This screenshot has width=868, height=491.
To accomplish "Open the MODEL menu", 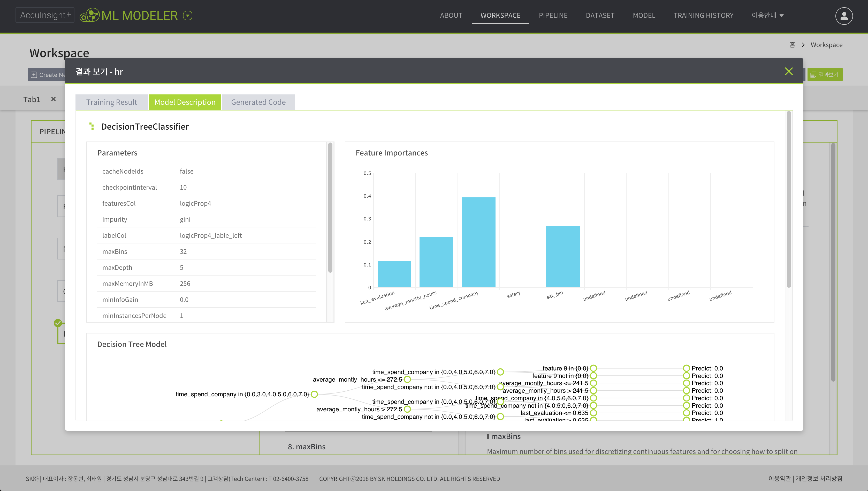I will coord(644,16).
